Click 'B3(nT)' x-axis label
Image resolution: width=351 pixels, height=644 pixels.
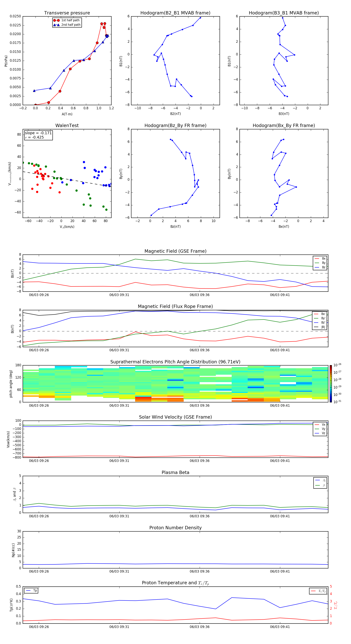pos(284,114)
